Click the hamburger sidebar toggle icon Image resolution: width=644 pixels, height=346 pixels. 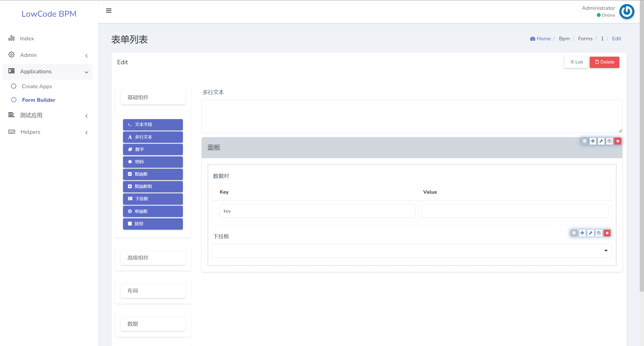click(x=109, y=11)
